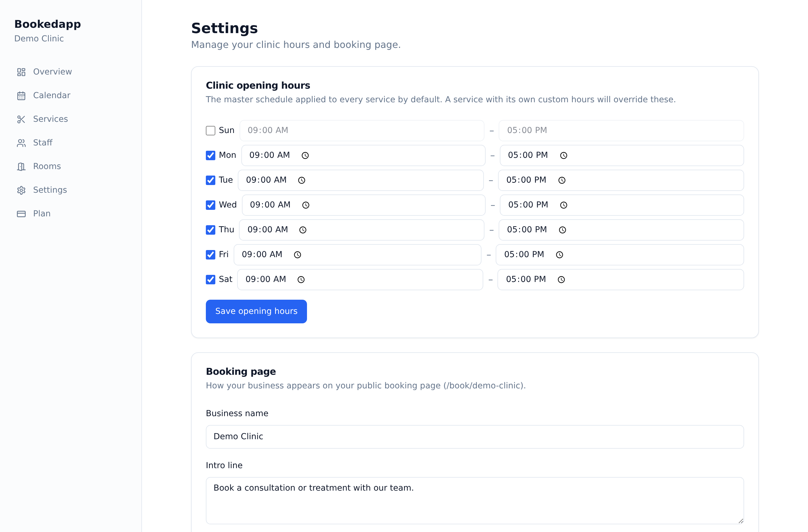Click the Fri 09:00 AM opening field
Image resolution: width=808 pixels, height=532 pixels.
click(x=357, y=254)
